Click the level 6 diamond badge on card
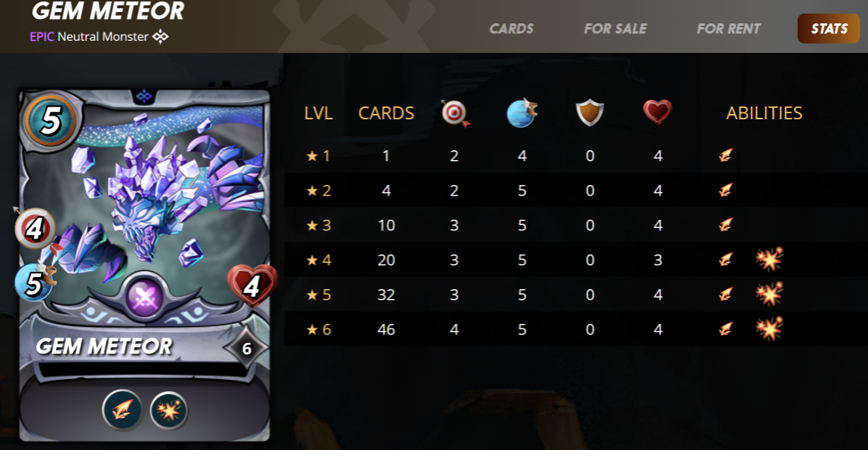This screenshot has height=450, width=868. click(x=246, y=348)
